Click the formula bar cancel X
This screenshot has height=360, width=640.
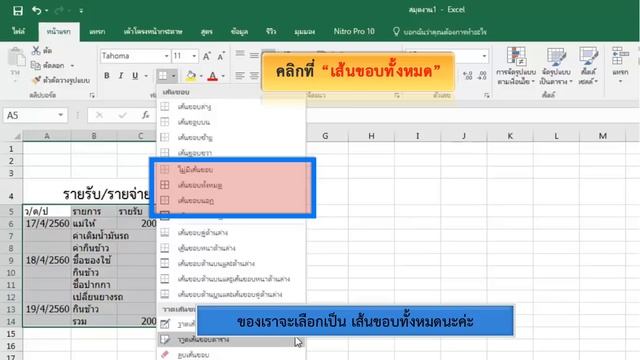[x=99, y=116]
